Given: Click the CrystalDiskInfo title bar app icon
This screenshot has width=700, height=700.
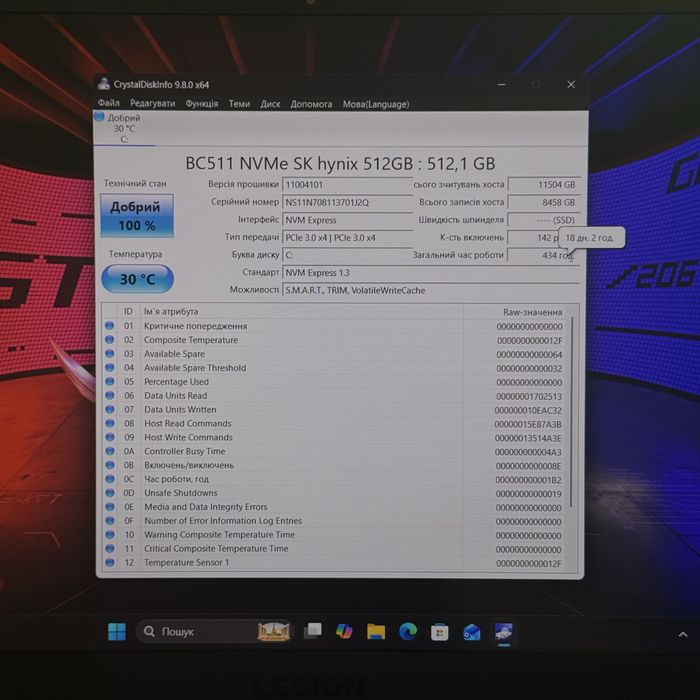Looking at the screenshot, I should (x=104, y=83).
